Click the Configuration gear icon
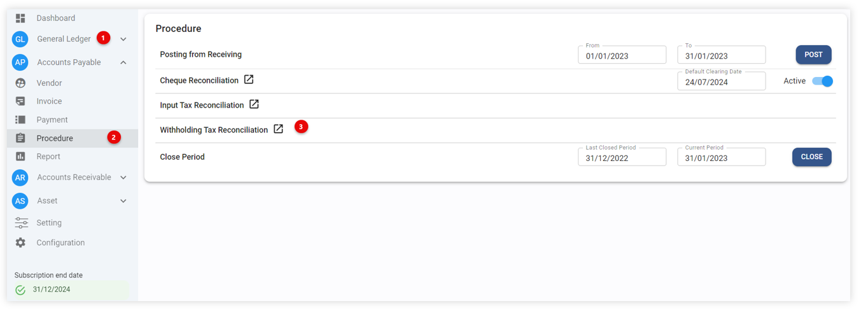Viewport: 868px width, 310px height. pos(20,243)
